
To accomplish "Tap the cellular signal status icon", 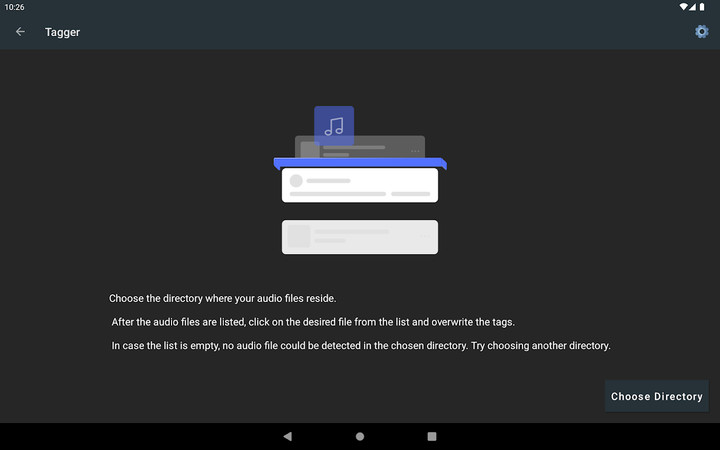I will (695, 7).
